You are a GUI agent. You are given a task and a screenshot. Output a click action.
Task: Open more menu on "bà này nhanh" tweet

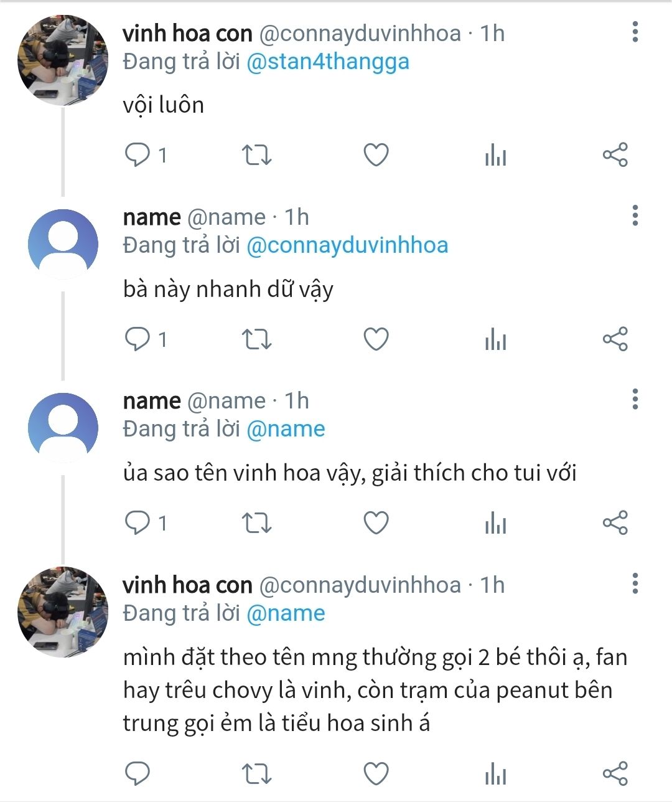pyautogui.click(x=635, y=215)
